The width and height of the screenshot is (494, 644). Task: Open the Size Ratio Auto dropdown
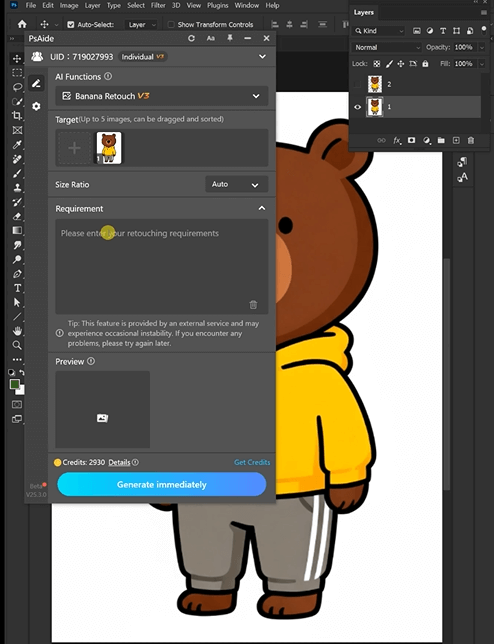(x=237, y=184)
